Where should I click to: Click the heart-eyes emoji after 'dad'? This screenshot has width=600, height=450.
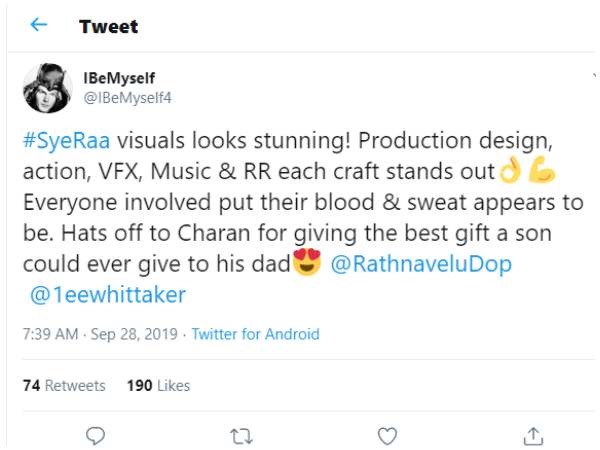(307, 262)
